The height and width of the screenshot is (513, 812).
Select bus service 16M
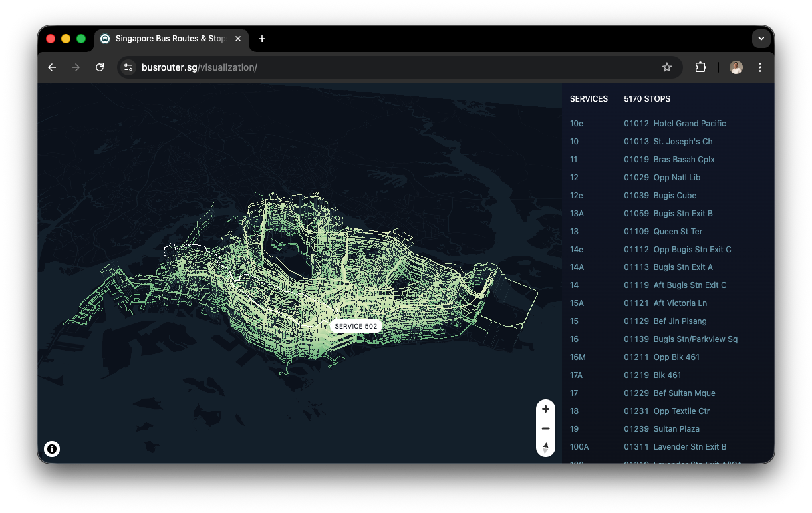(x=577, y=357)
